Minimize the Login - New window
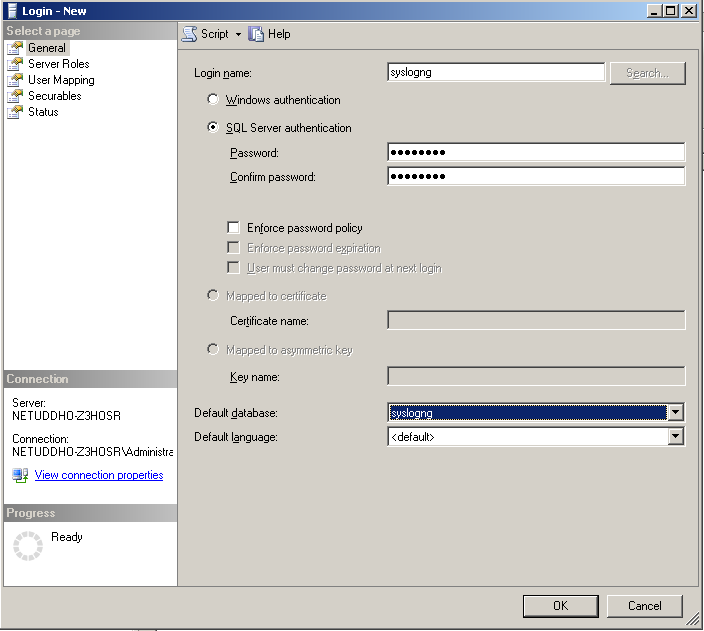The image size is (704, 631). point(655,11)
